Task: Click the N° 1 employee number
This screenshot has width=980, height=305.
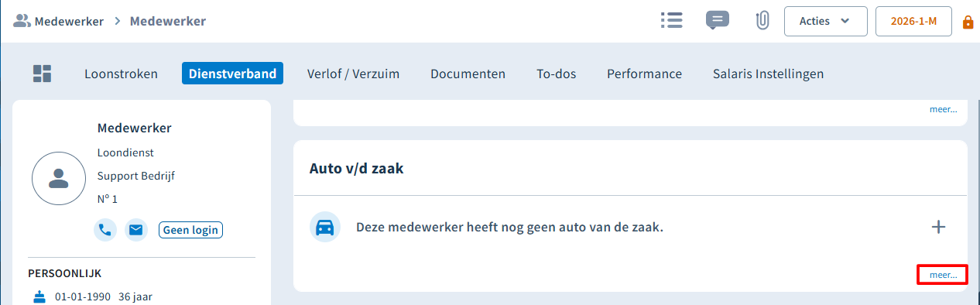Action: (x=108, y=199)
